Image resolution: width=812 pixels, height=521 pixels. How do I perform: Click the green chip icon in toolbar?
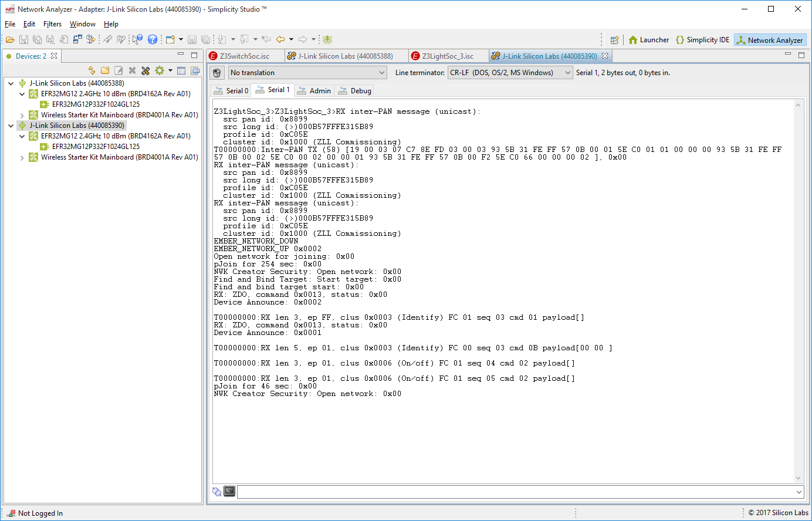pyautogui.click(x=327, y=39)
